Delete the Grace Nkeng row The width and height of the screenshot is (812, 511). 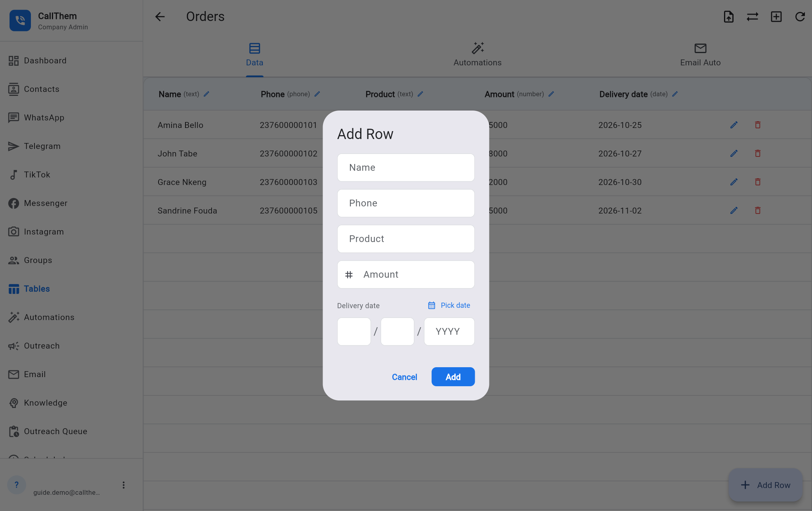click(x=758, y=182)
